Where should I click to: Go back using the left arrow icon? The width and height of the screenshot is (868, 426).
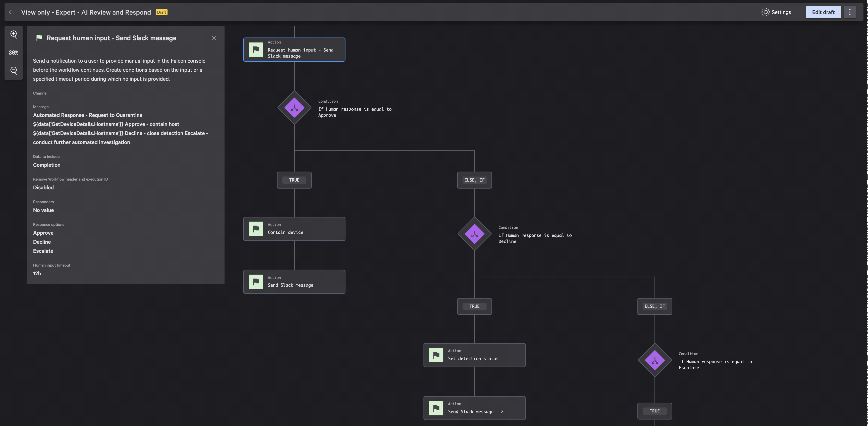click(x=12, y=12)
